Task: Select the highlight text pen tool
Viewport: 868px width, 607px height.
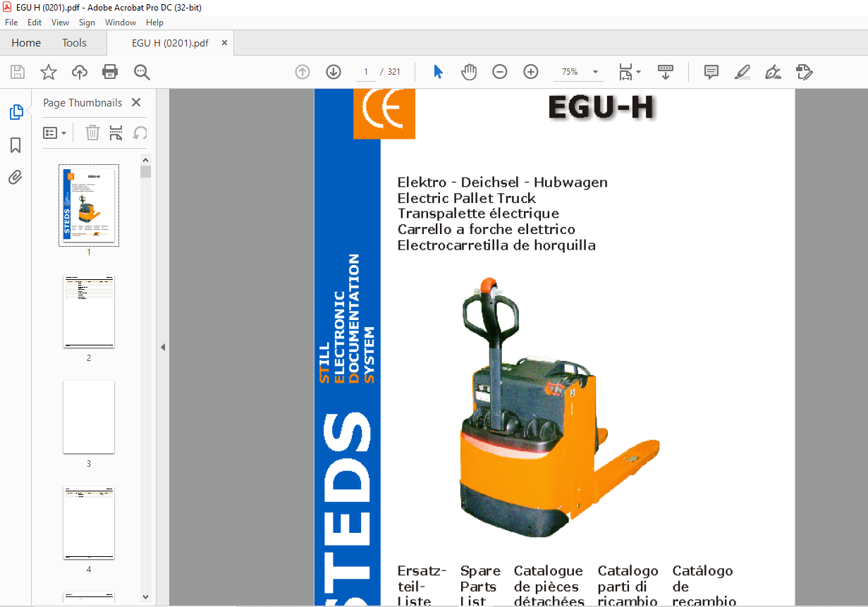Action: [742, 72]
